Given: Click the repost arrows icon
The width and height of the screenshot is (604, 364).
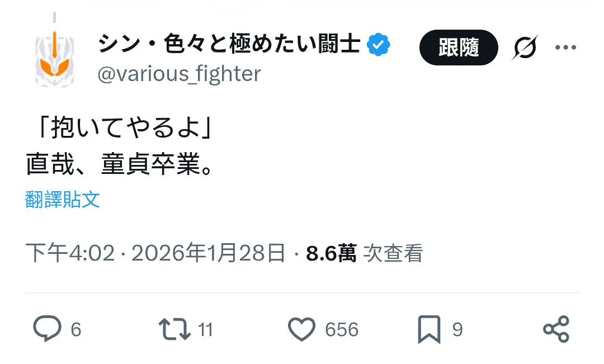Looking at the screenshot, I should pos(174,329).
